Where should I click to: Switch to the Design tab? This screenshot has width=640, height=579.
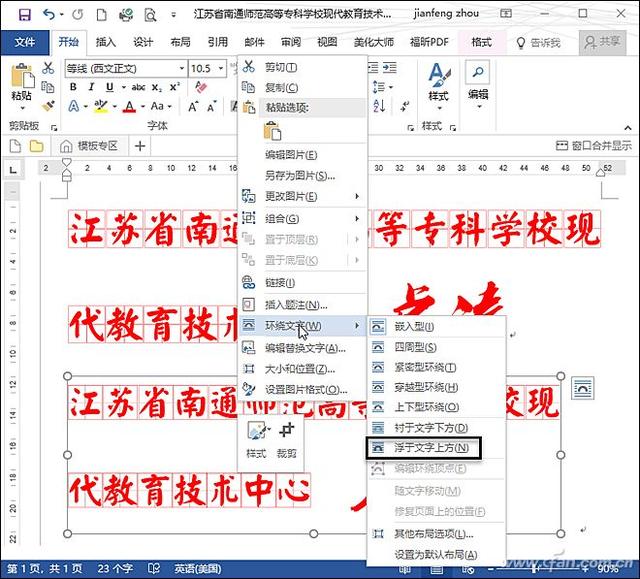[x=143, y=42]
